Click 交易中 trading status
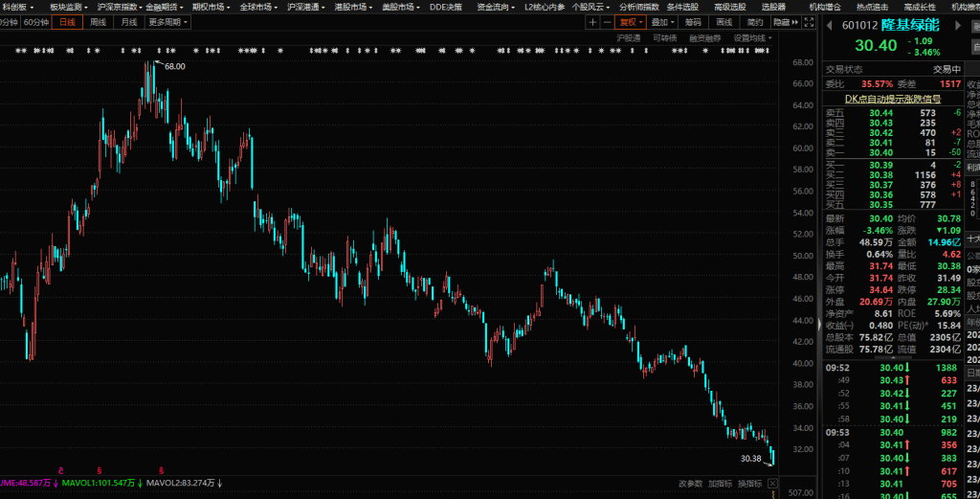 pyautogui.click(x=947, y=69)
